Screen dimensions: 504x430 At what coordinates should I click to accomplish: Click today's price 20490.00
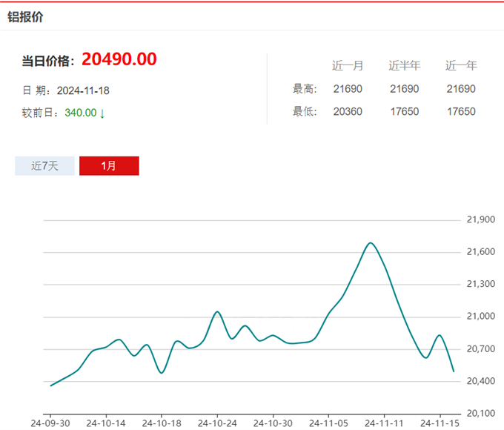pos(119,59)
